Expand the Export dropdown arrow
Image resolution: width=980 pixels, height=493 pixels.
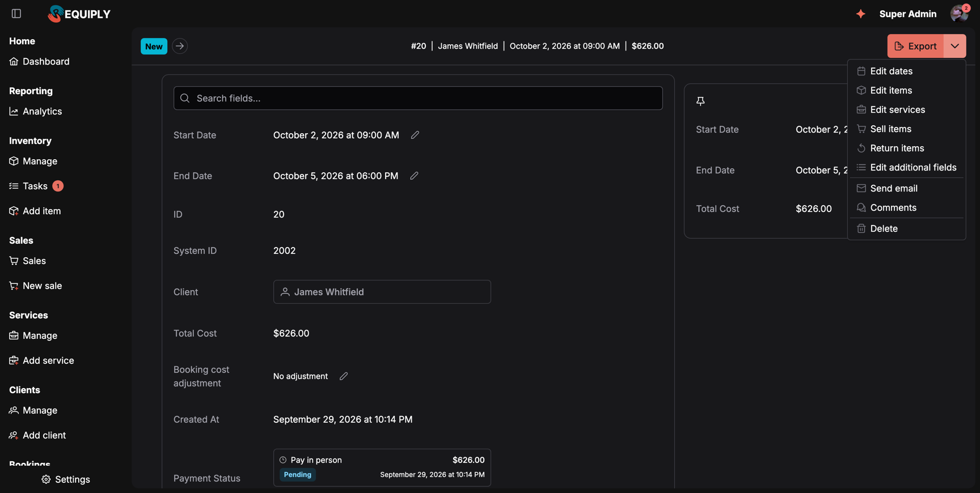point(955,46)
